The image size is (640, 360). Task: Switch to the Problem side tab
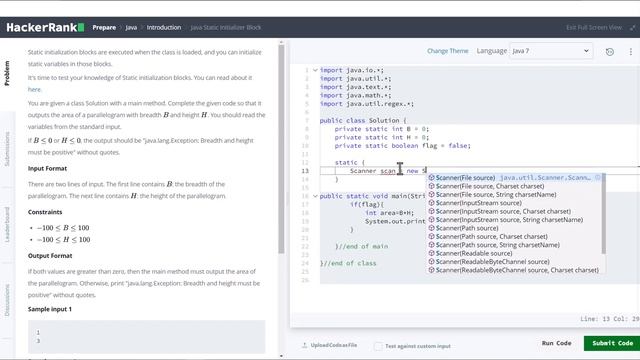point(7,73)
